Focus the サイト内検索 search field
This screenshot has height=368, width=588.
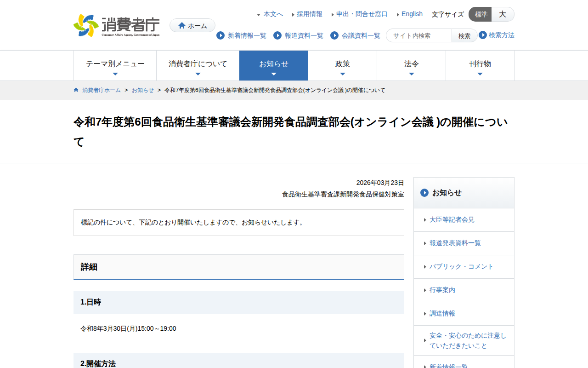tap(419, 36)
